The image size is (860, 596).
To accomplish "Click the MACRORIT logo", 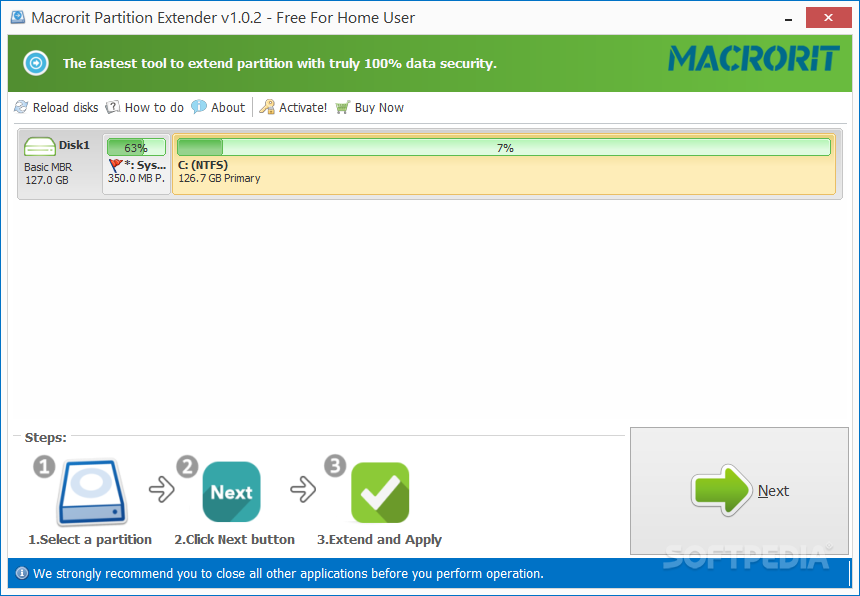I will click(754, 58).
